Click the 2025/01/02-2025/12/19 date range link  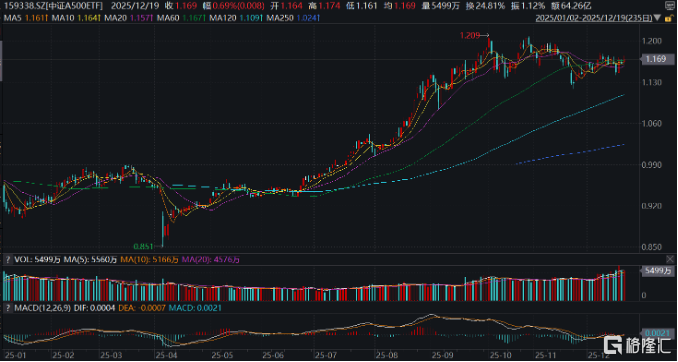(x=595, y=18)
